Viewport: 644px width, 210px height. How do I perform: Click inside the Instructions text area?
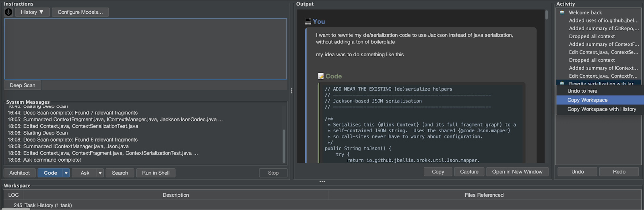(145, 49)
